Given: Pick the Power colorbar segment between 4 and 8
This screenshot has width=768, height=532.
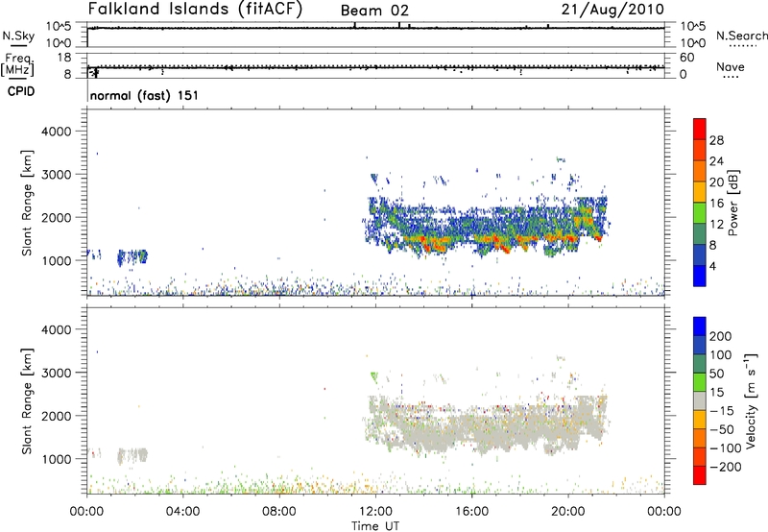Looking at the screenshot, I should [x=700, y=255].
